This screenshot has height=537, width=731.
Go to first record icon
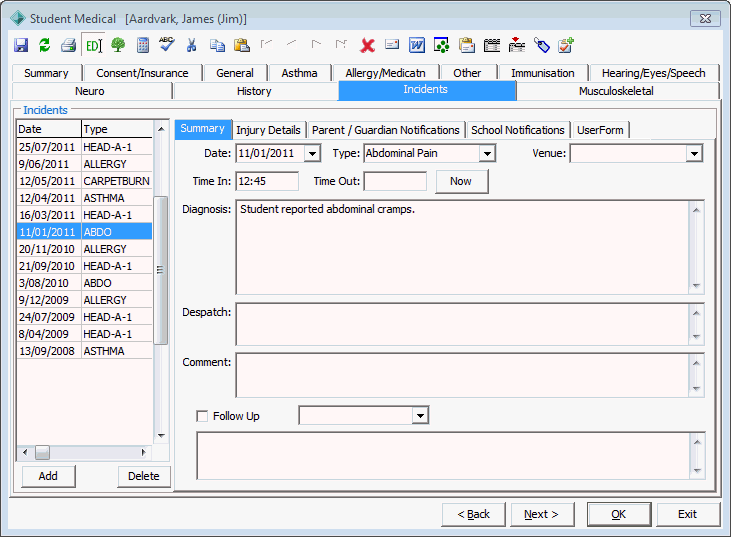[x=266, y=44]
